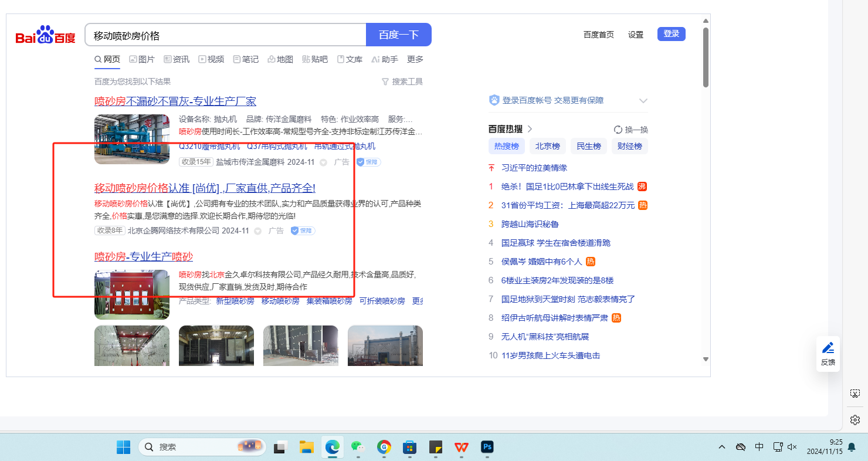Launch WeChat from the taskbar
Screen dimensions: 868x461
click(x=358, y=447)
